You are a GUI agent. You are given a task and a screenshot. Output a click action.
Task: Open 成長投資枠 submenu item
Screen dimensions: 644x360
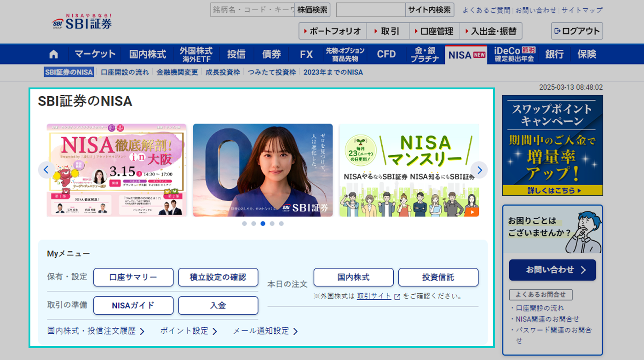tap(223, 72)
